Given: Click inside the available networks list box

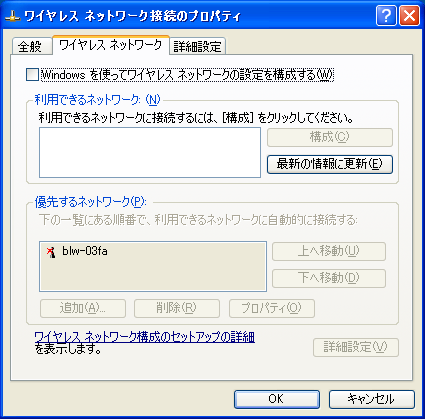Looking at the screenshot, I should click(150, 152).
